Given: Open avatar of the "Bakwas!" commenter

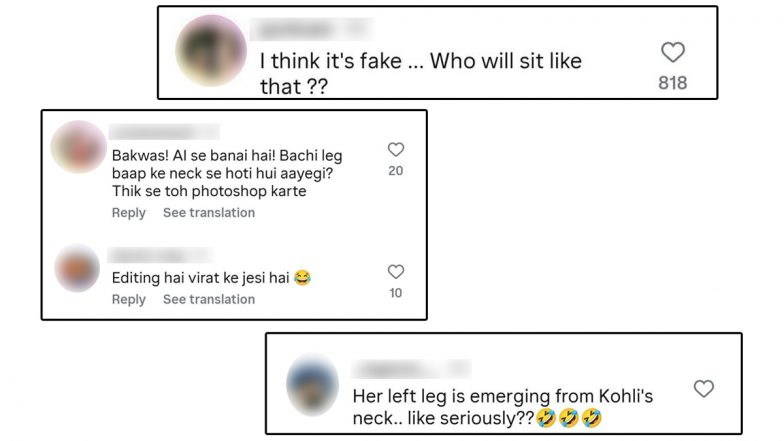Looking at the screenshot, I should point(78,147).
